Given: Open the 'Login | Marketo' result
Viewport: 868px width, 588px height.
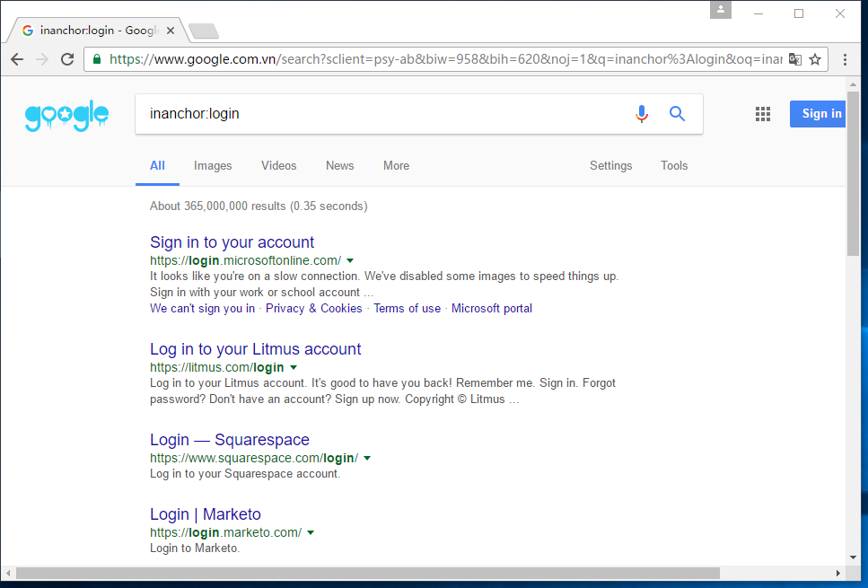Looking at the screenshot, I should point(205,514).
